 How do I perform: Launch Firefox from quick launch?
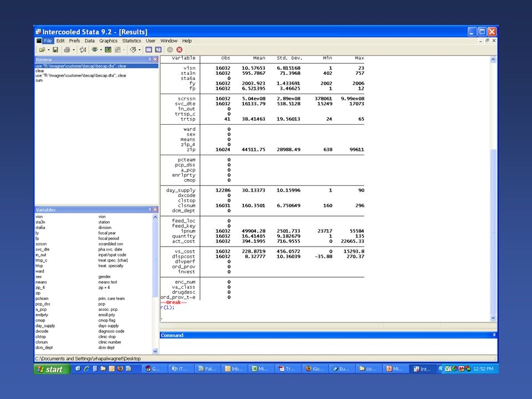coord(120,369)
